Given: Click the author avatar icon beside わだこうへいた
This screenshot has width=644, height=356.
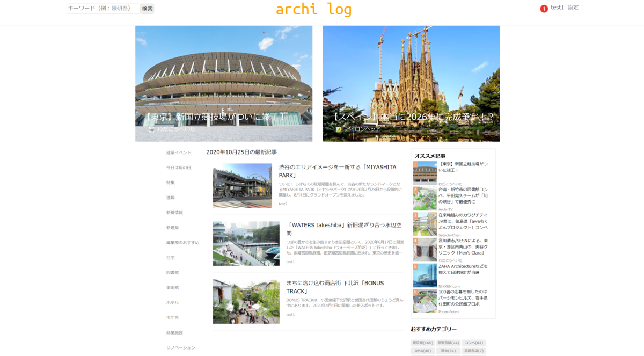Looking at the screenshot, I should (x=151, y=129).
